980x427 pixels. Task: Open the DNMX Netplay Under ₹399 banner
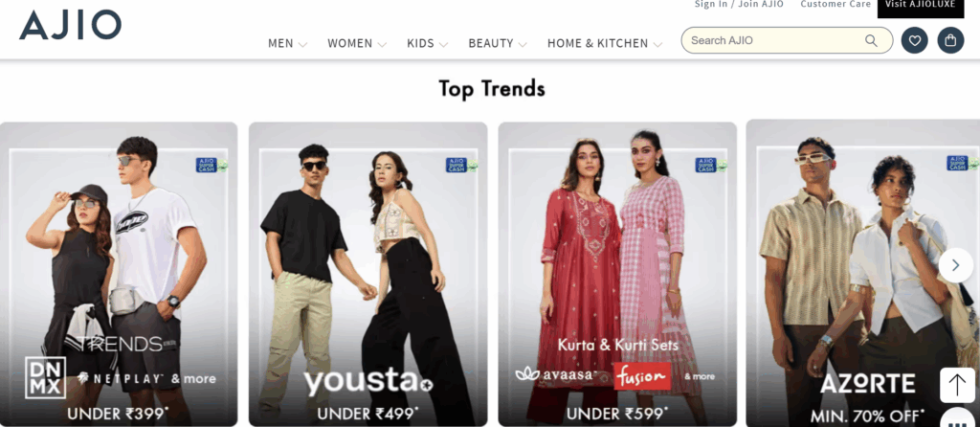click(119, 274)
